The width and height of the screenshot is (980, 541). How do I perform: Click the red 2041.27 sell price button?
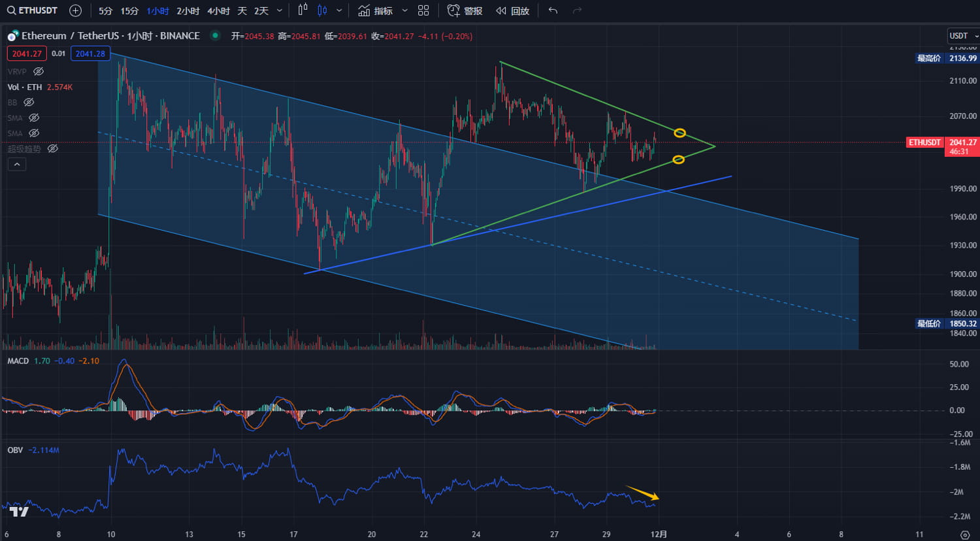27,54
